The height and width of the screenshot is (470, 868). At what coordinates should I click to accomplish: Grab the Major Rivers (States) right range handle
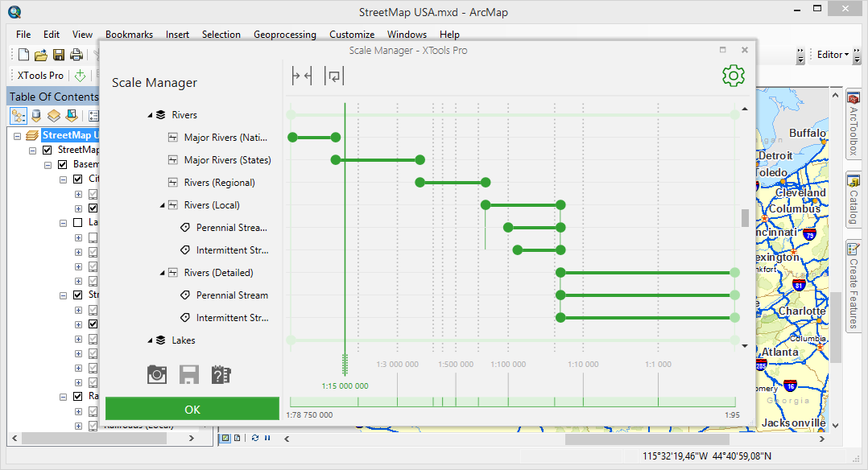coord(420,160)
